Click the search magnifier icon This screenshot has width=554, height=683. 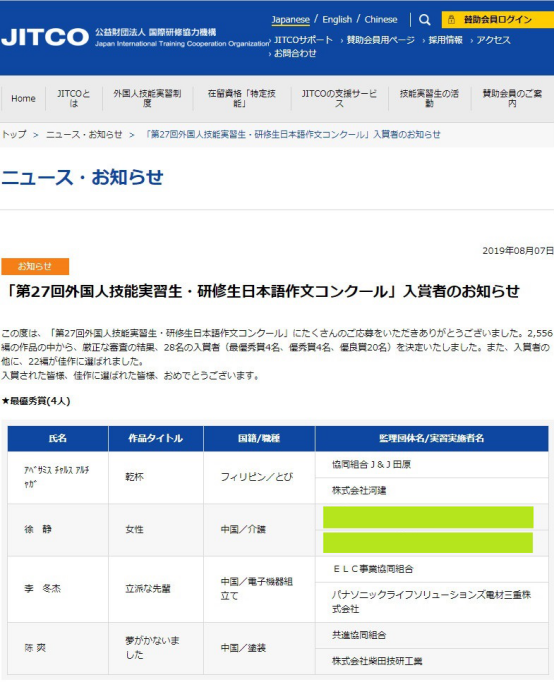tap(425, 20)
